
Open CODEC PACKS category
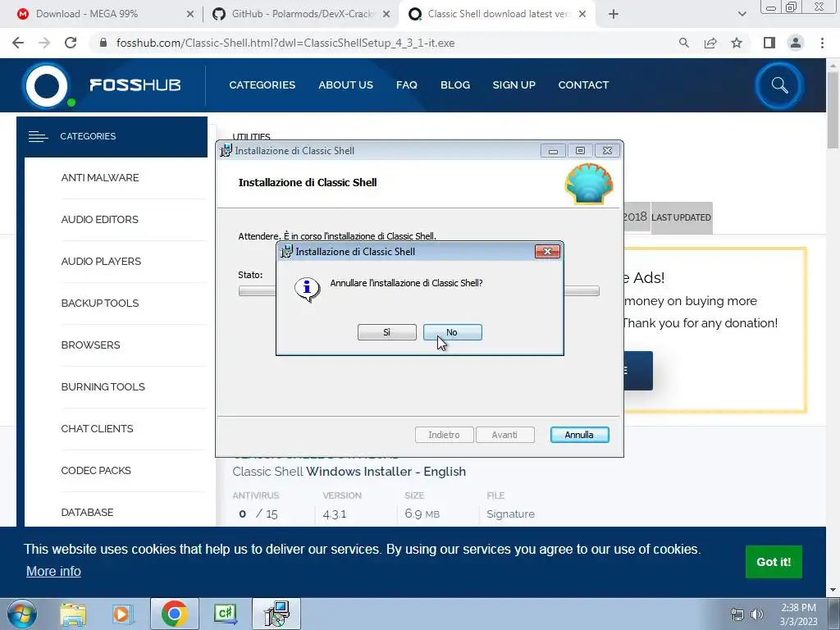point(96,470)
